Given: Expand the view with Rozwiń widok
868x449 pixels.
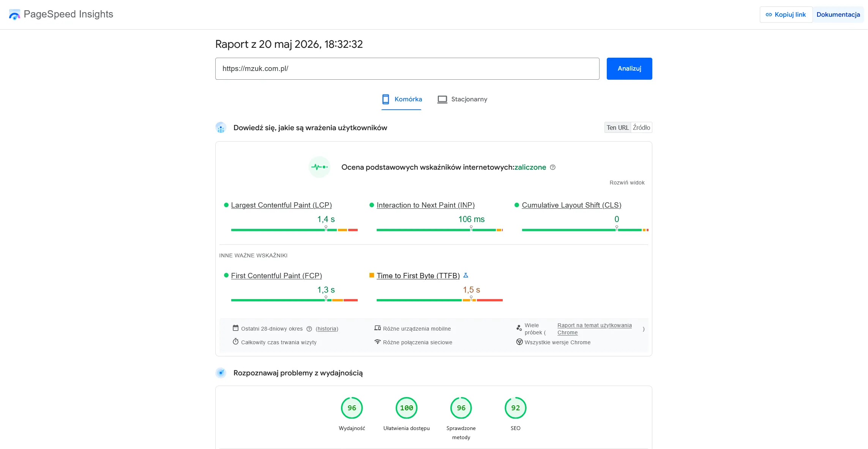Looking at the screenshot, I should tap(627, 183).
